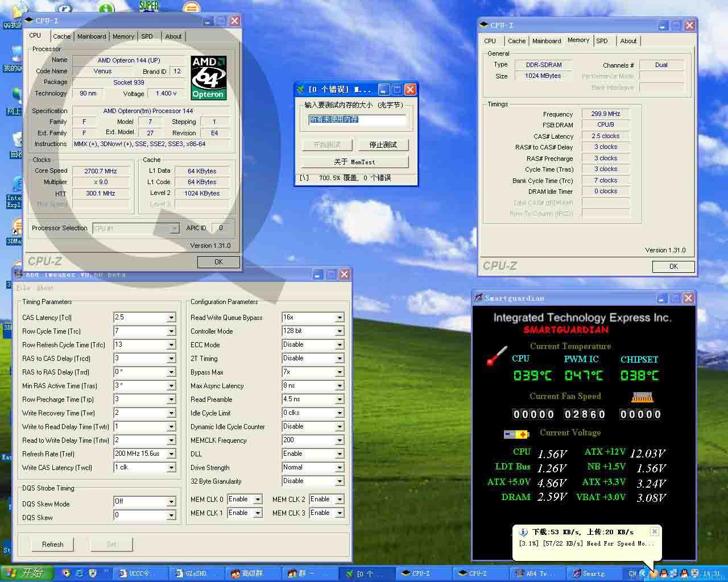Open Row Refresh Cycle Time (Trfc) dropdown
The height and width of the screenshot is (582, 728).
point(171,345)
